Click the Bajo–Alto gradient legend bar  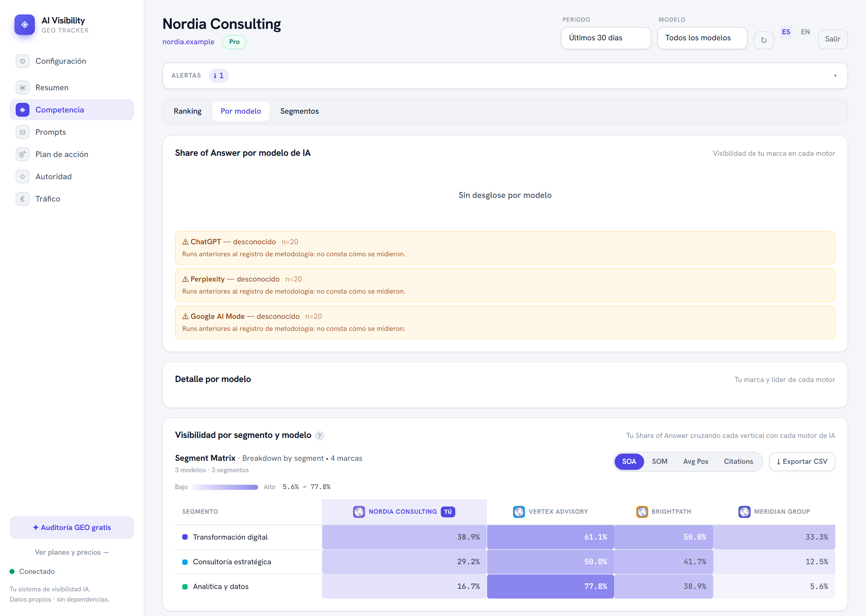225,487
